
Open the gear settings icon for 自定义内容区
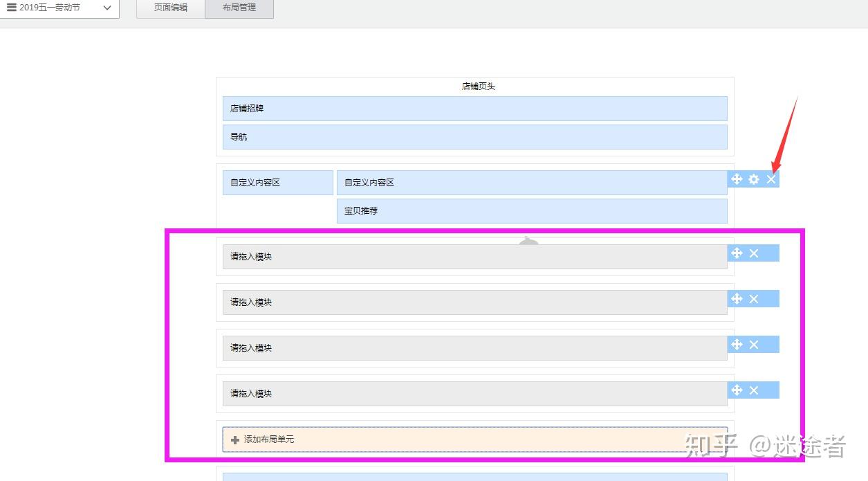tap(753, 179)
